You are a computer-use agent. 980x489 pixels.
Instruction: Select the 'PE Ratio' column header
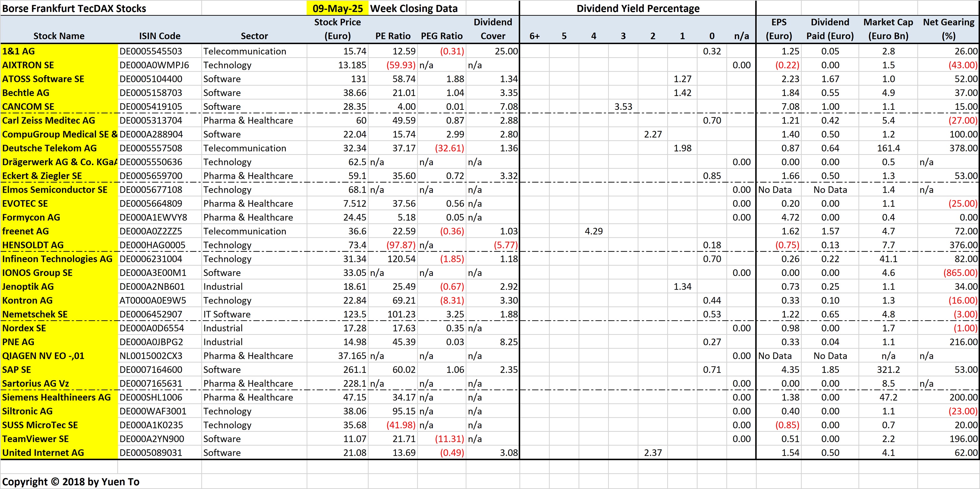pos(393,36)
